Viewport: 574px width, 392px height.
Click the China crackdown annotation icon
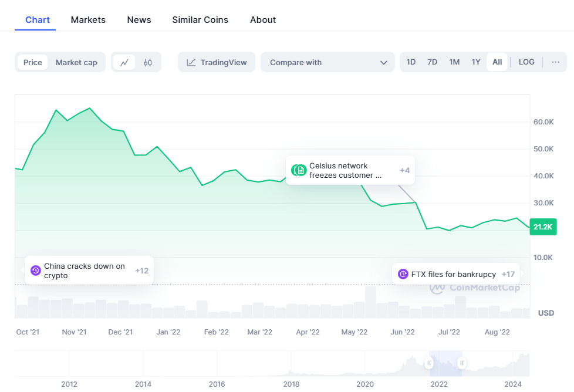pos(35,271)
